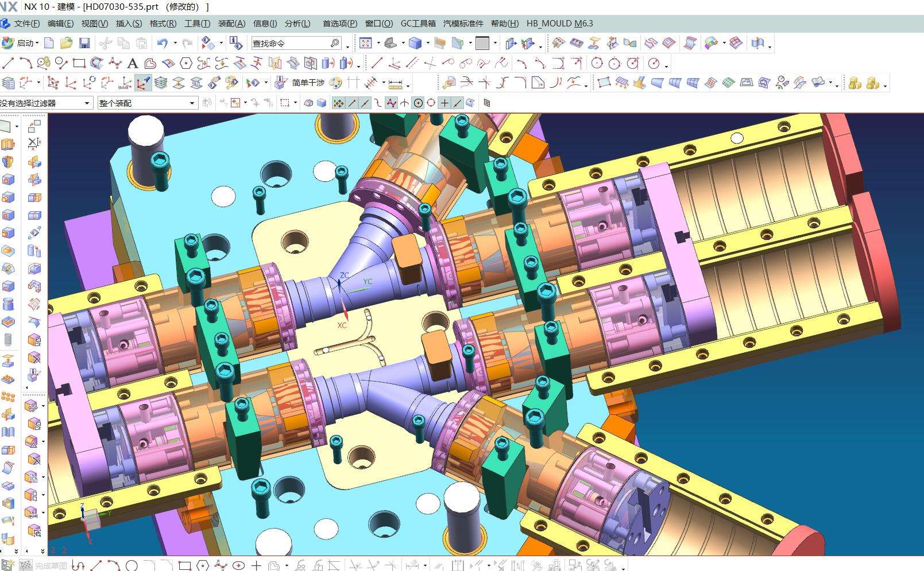Viewport: 924px width, 571px height.
Task: Open the 文件(F) menu
Action: [x=26, y=24]
